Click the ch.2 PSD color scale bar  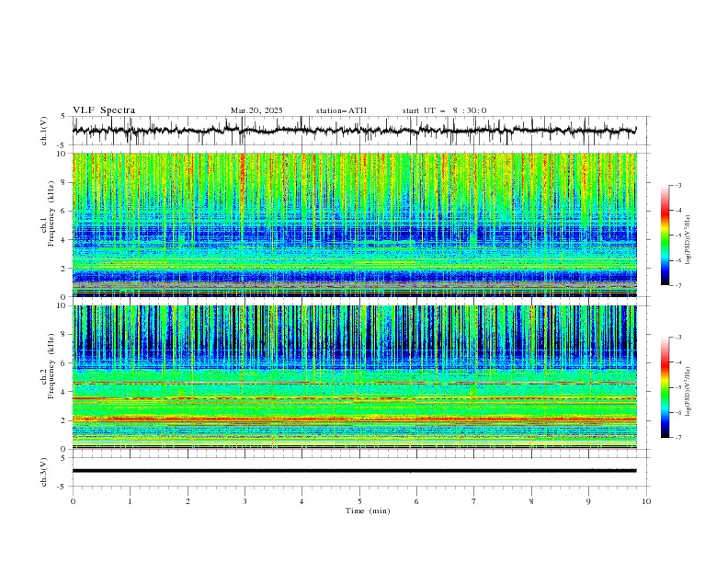[665, 387]
